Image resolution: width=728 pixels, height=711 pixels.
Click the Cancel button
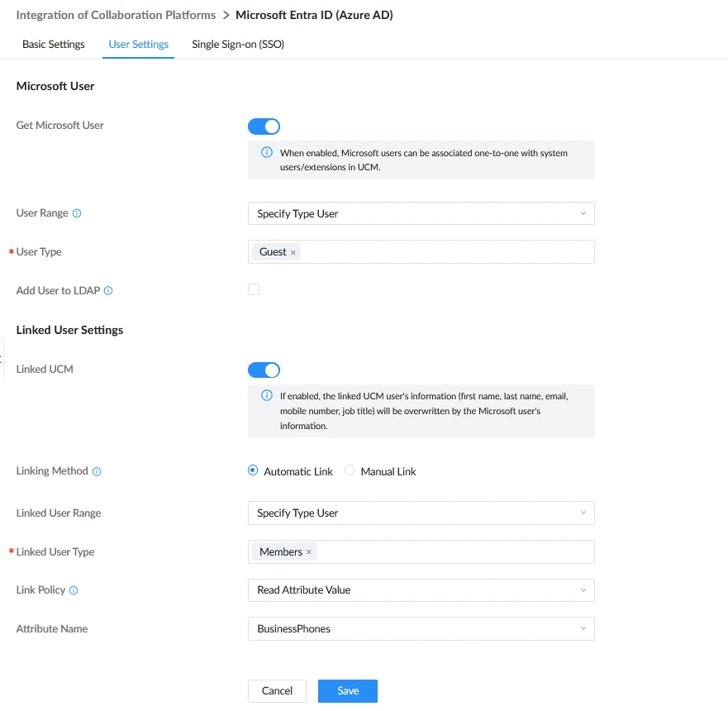click(277, 691)
